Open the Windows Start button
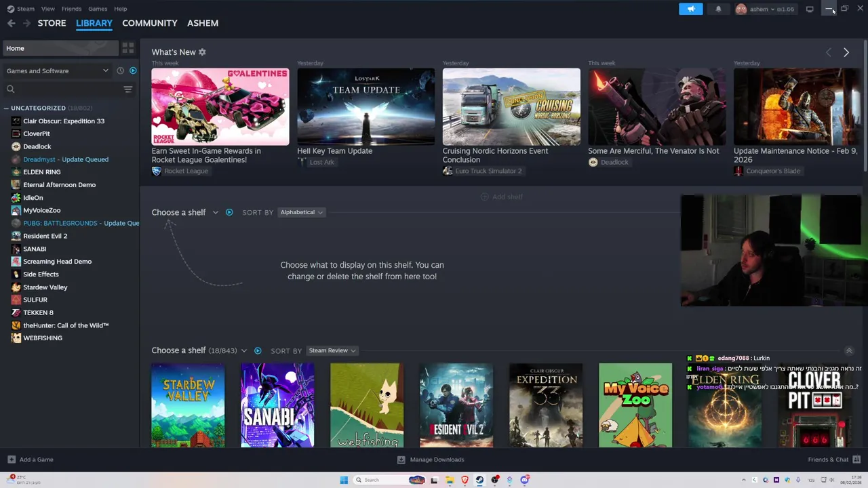The height and width of the screenshot is (488, 868). (344, 480)
